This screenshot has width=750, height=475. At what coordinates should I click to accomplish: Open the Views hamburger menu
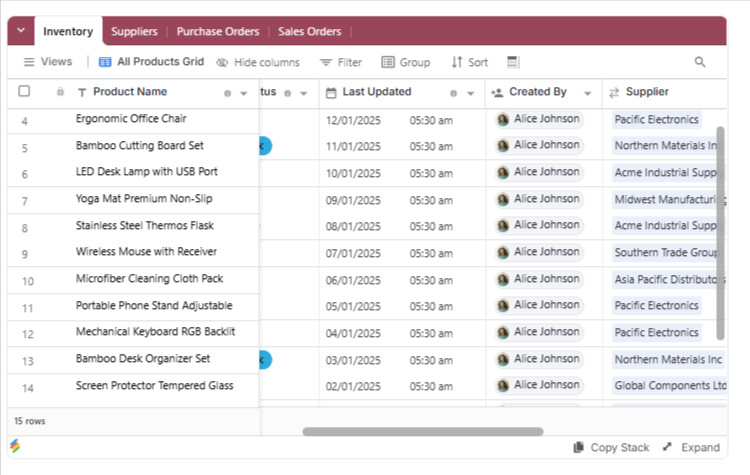(x=48, y=62)
